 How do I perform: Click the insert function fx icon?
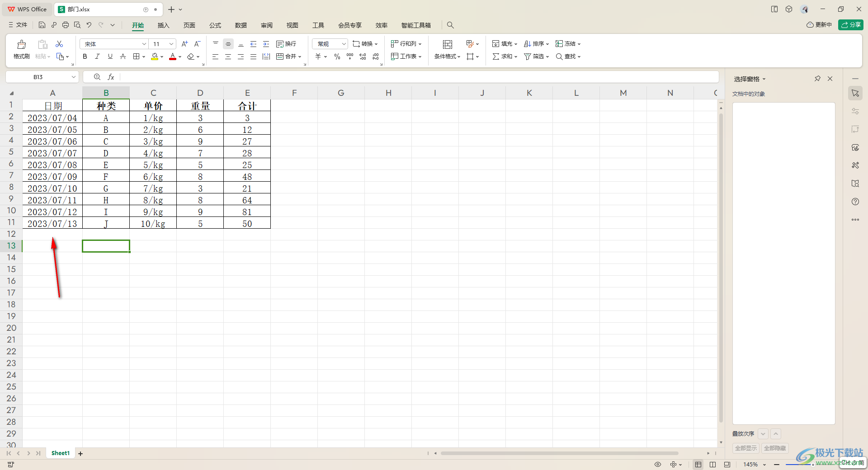click(111, 77)
